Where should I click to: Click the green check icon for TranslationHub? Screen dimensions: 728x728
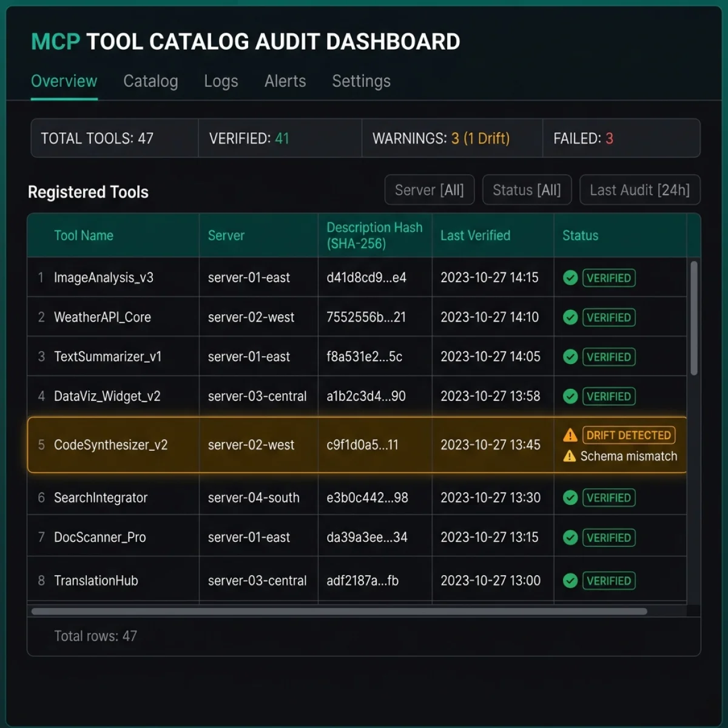(570, 581)
